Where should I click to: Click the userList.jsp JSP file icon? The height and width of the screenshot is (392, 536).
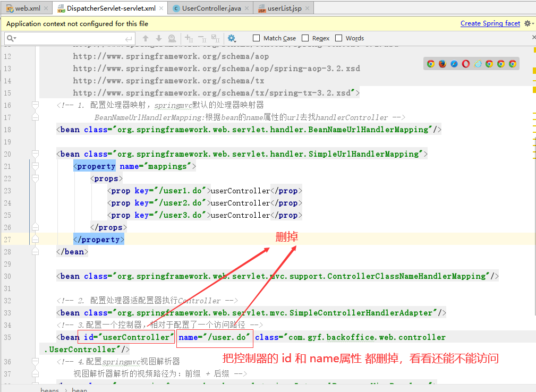262,8
